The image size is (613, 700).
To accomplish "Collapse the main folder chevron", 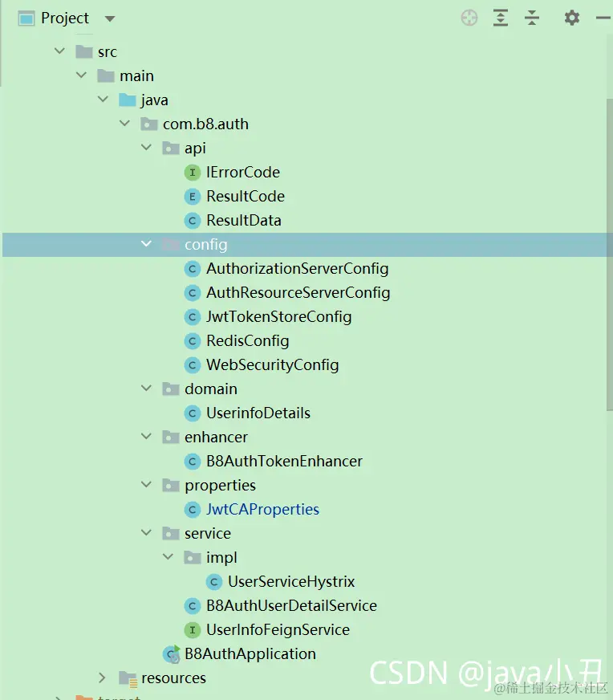I will 81,75.
